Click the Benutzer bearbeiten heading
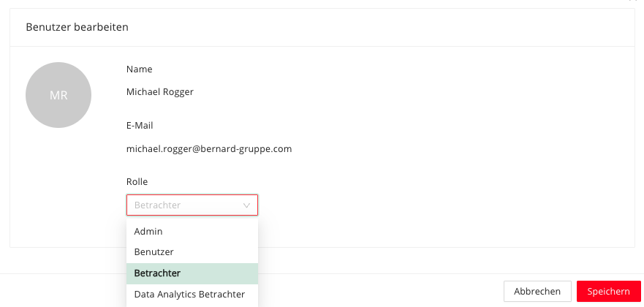This screenshot has width=644, height=307. pos(77,27)
